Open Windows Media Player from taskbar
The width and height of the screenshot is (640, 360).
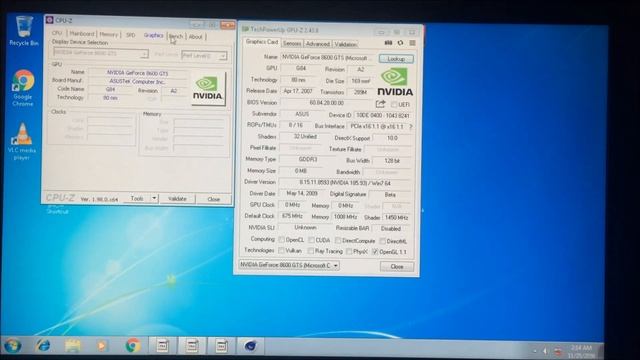(102, 346)
